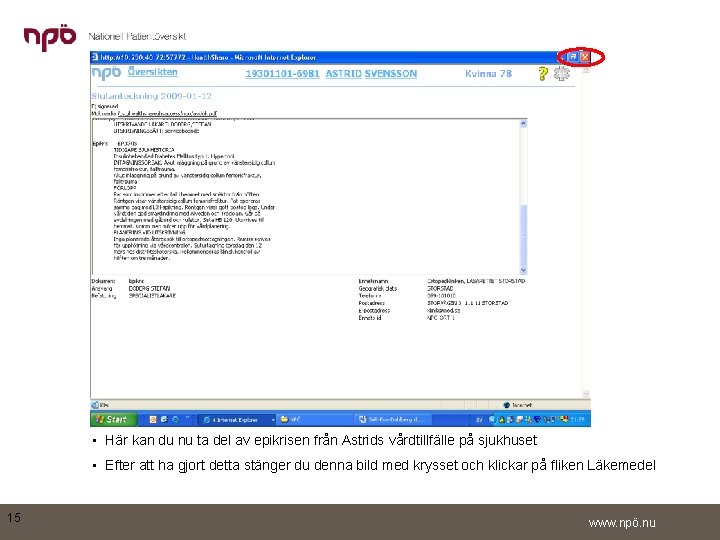Image resolution: width=720 pixels, height=540 pixels.
Task: Open the yellow question mark help icon
Action: click(543, 73)
